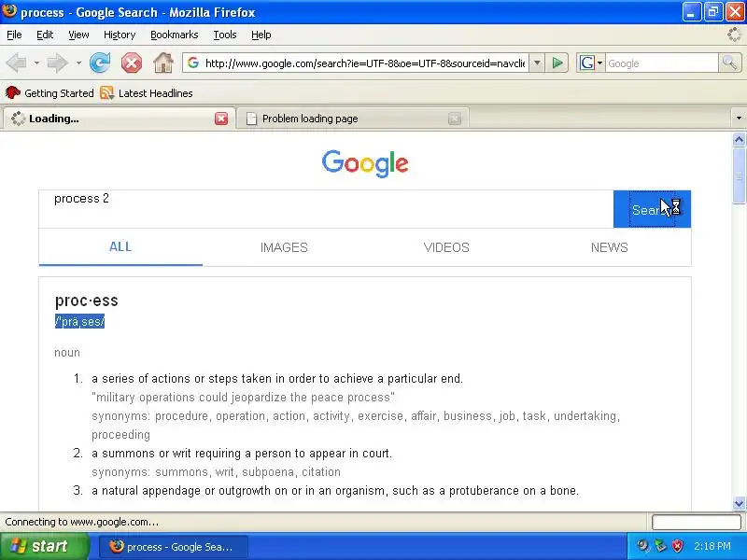Click the leftmost gray system tray icon
This screenshot has height=560, width=747.
pyautogui.click(x=643, y=546)
